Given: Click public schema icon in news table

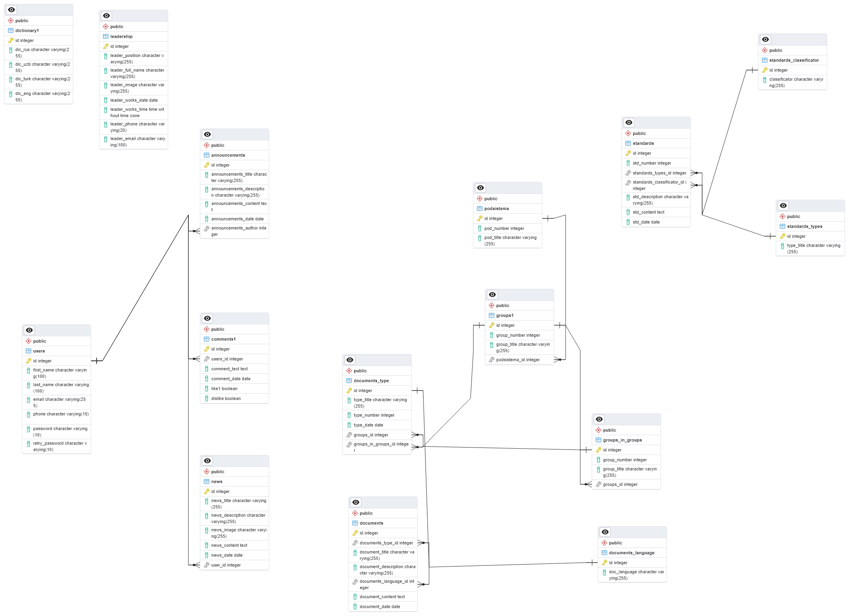Looking at the screenshot, I should tap(207, 472).
